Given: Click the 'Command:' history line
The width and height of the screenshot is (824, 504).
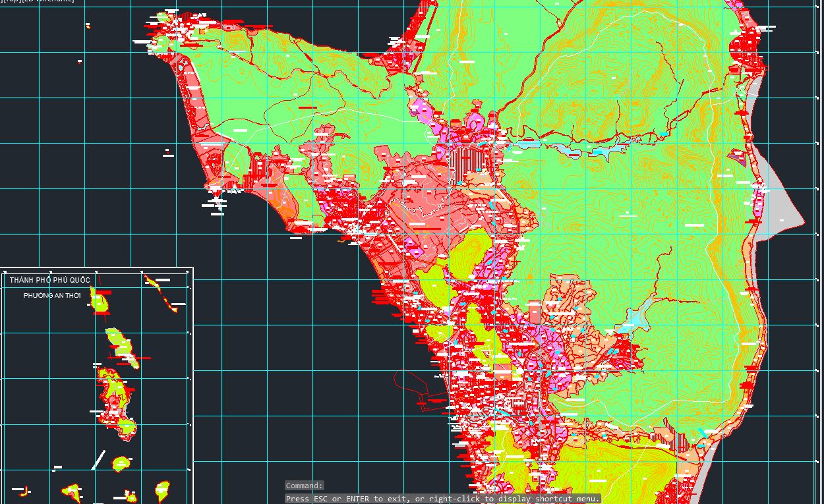Looking at the screenshot, I should [305, 486].
